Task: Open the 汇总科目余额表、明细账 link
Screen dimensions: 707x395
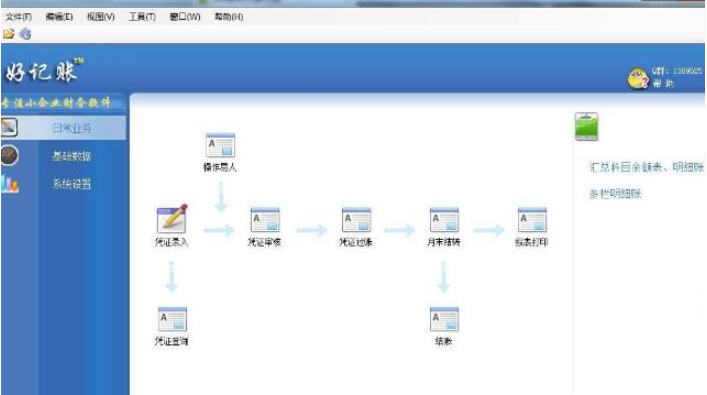Action: pyautogui.click(x=647, y=167)
